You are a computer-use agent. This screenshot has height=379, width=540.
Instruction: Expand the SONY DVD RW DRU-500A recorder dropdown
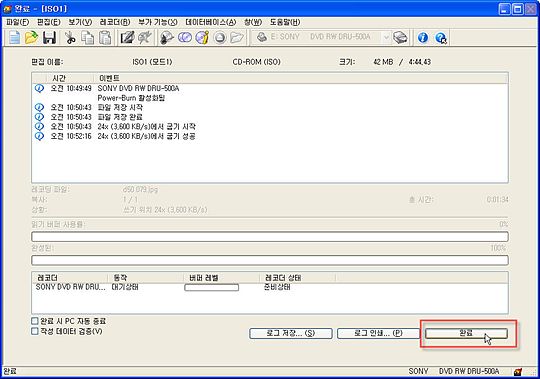coord(386,37)
